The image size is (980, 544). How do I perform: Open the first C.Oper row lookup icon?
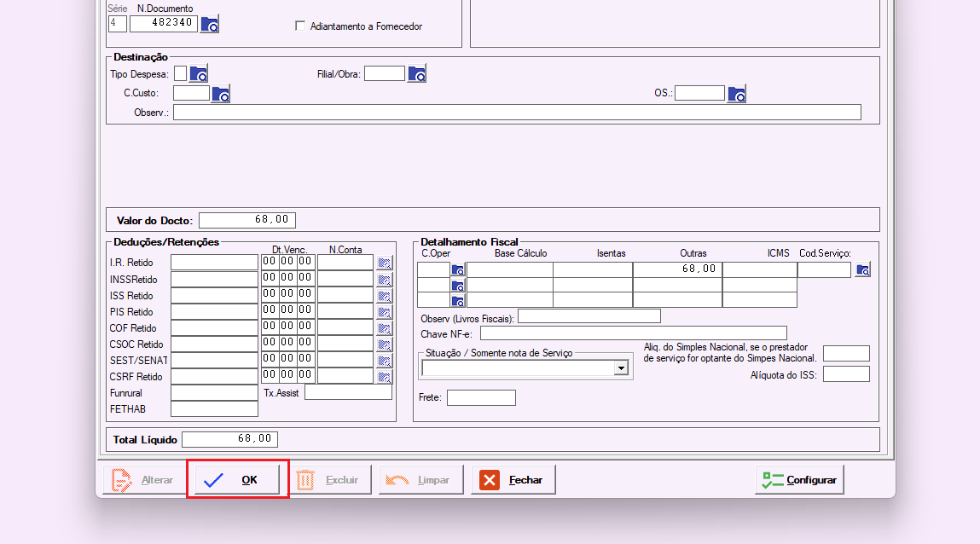click(x=458, y=269)
